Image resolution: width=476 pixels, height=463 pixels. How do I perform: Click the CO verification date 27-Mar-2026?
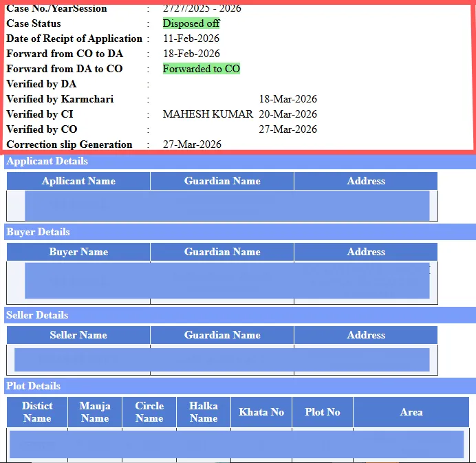288,129
